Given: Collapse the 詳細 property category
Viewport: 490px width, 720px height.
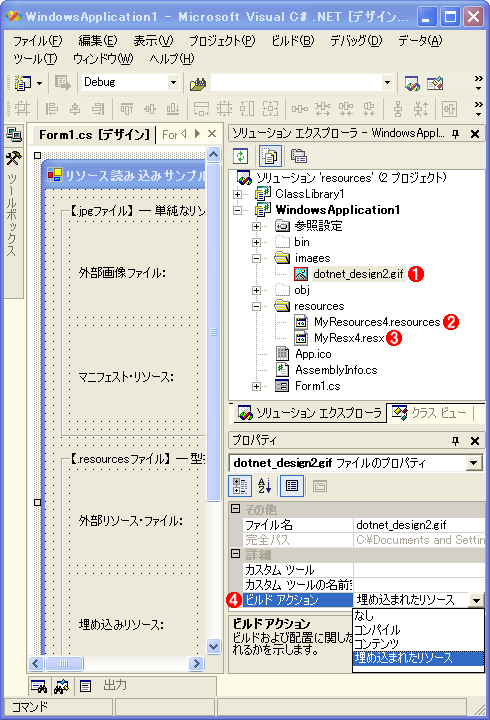Looking at the screenshot, I should pos(235,553).
